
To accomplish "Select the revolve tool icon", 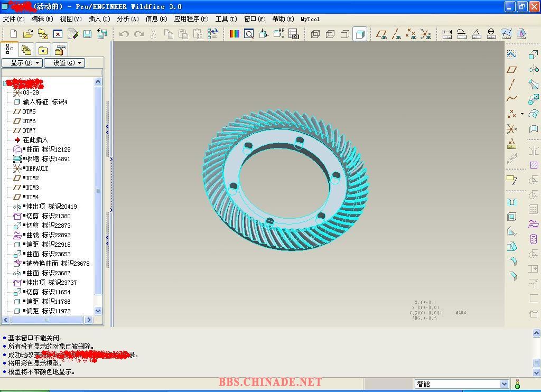I will (534, 69).
